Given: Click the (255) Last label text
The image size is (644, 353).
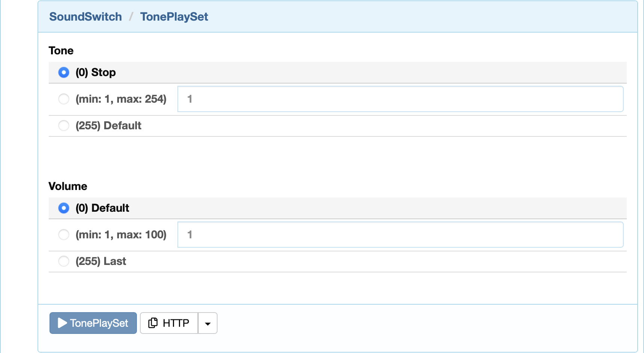Looking at the screenshot, I should [x=101, y=261].
